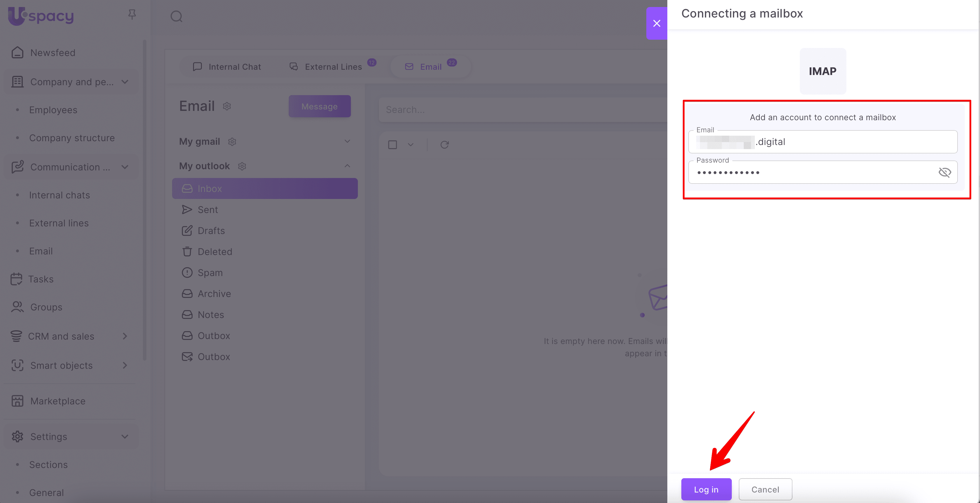
Task: Click the Log in button
Action: pyautogui.click(x=706, y=489)
